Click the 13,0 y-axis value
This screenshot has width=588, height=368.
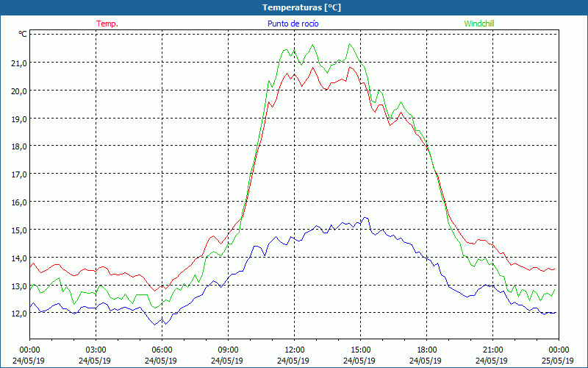point(19,286)
